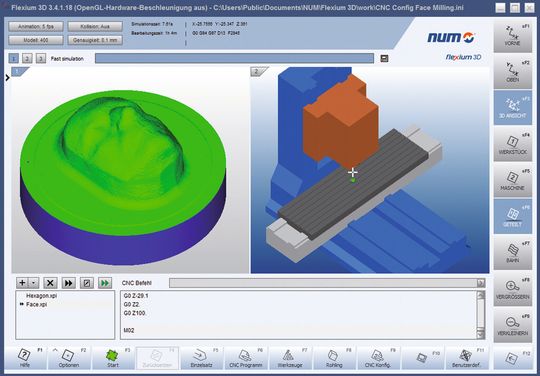Viewport: 540px width, 376px height.
Task: Click the Kollision: Aus button
Action: tap(95, 27)
